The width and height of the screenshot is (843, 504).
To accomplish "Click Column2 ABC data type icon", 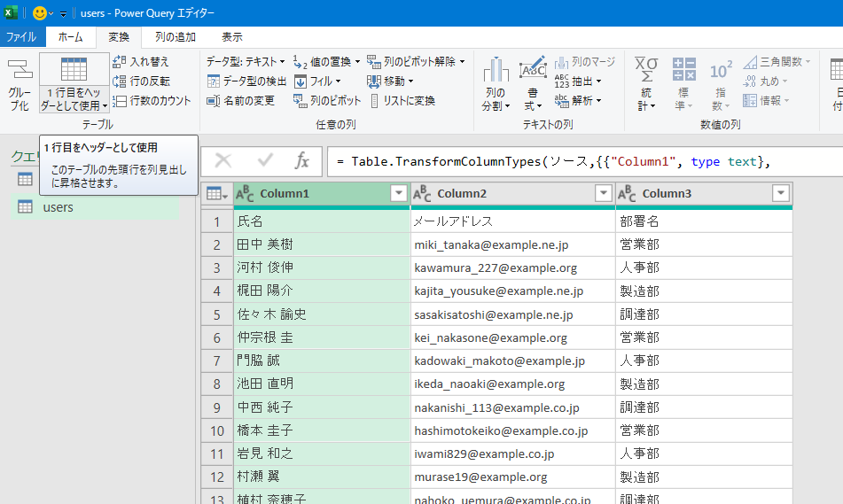I will [422, 193].
